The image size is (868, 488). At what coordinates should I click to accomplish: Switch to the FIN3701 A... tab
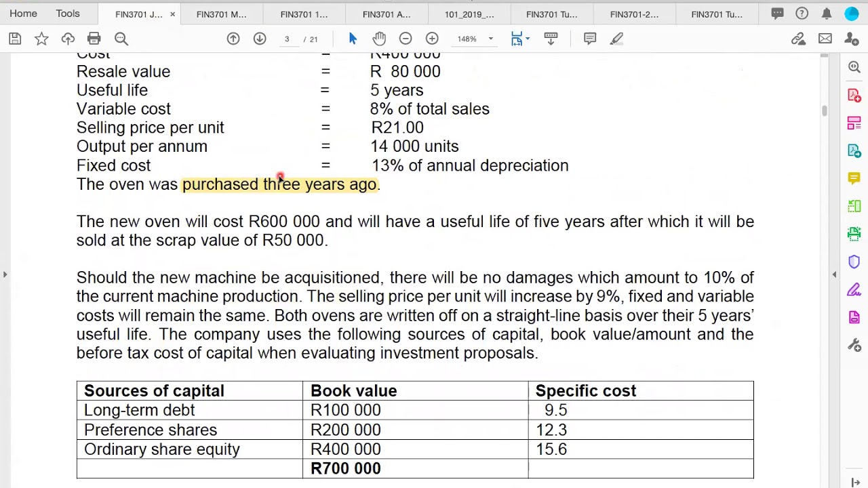pos(387,14)
